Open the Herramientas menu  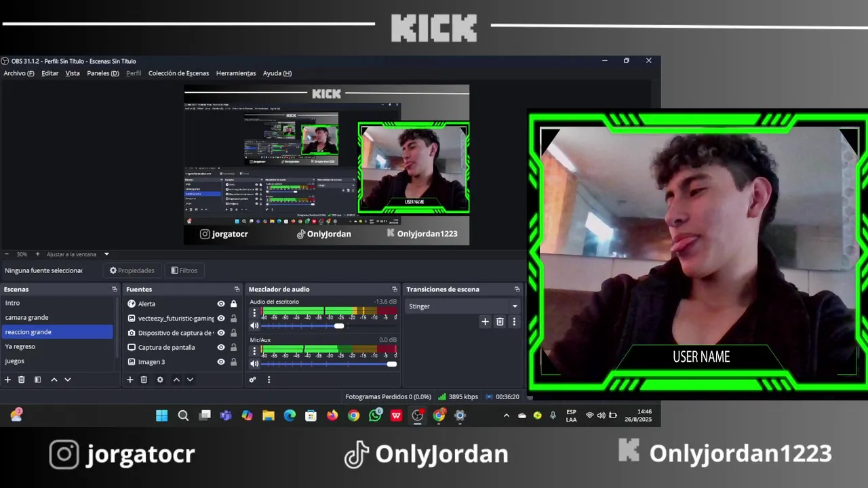point(236,73)
